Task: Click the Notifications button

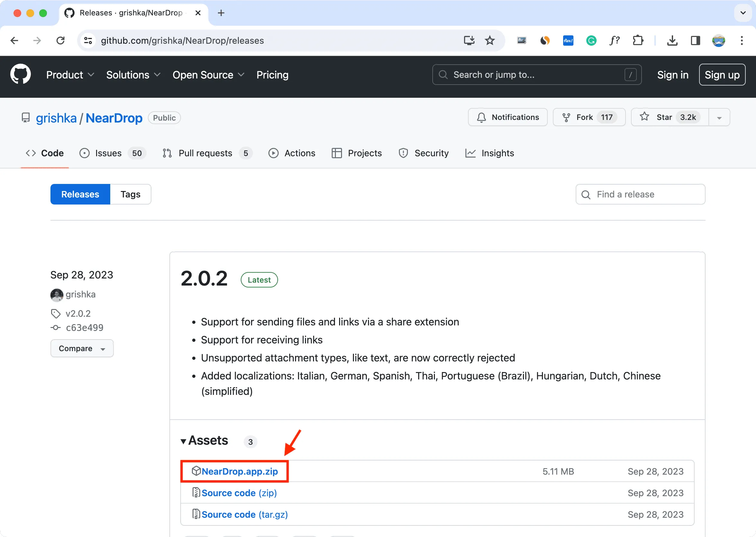Action: [x=508, y=117]
